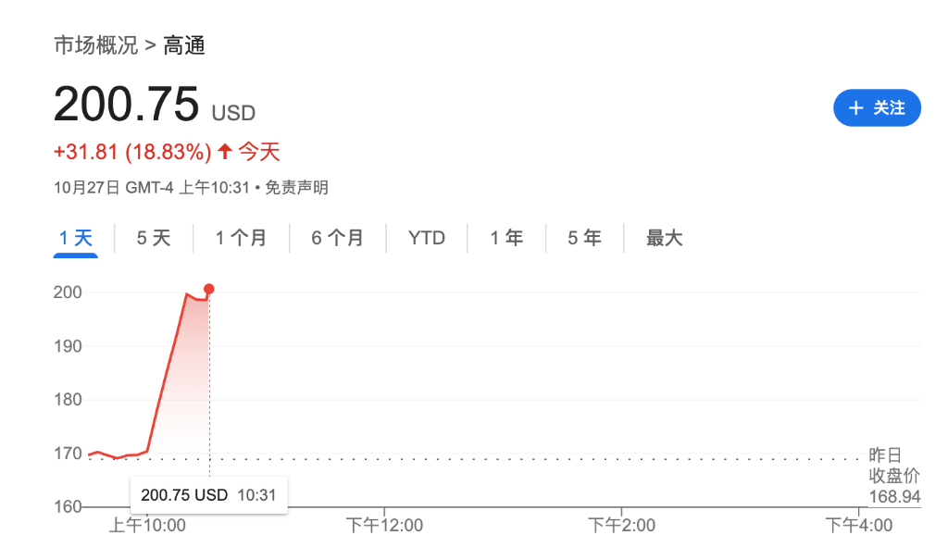Select the 1 年 time range
Screen dimensions: 948x560
(x=506, y=238)
